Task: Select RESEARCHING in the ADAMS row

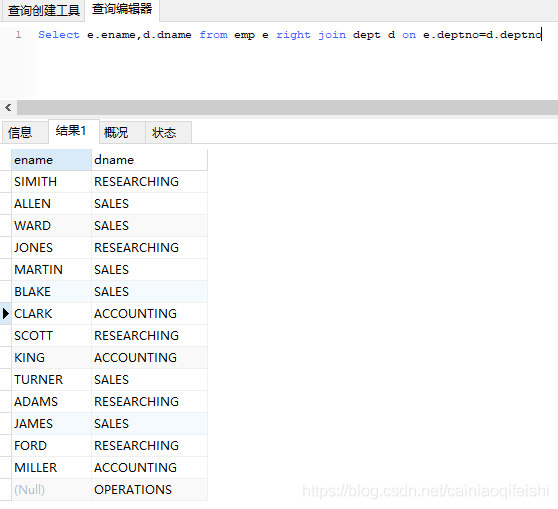Action: pyautogui.click(x=149, y=402)
